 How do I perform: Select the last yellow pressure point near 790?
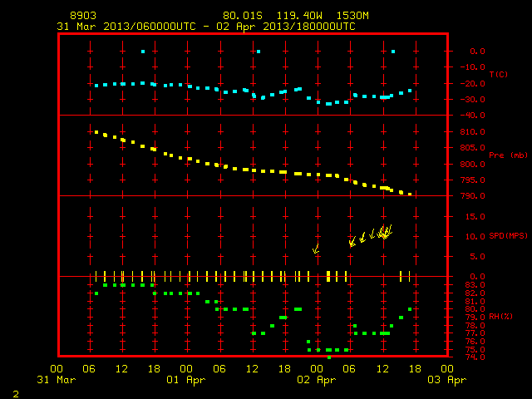(x=410, y=195)
